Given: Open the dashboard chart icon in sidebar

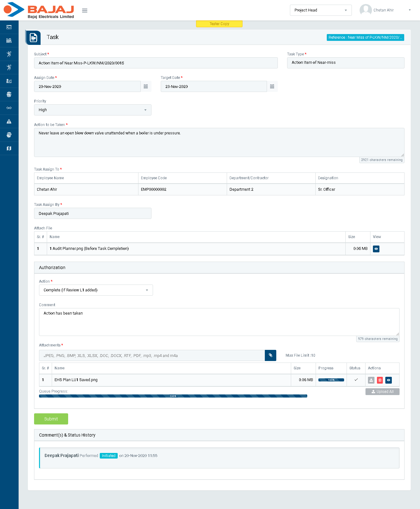Looking at the screenshot, I should coord(9,27).
